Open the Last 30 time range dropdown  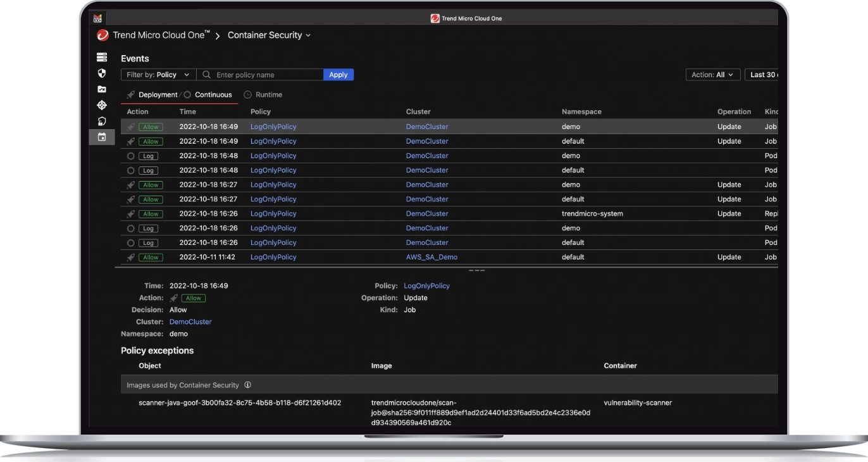pyautogui.click(x=762, y=75)
